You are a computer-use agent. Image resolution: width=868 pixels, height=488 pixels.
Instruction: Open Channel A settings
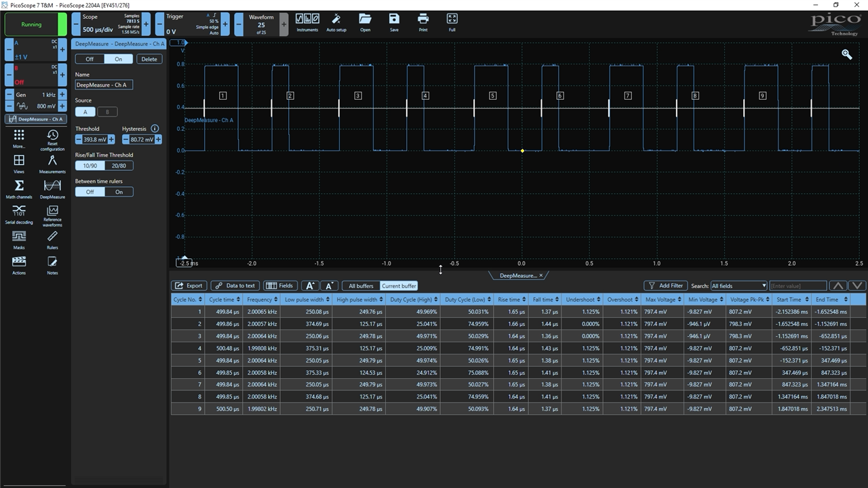tap(35, 49)
